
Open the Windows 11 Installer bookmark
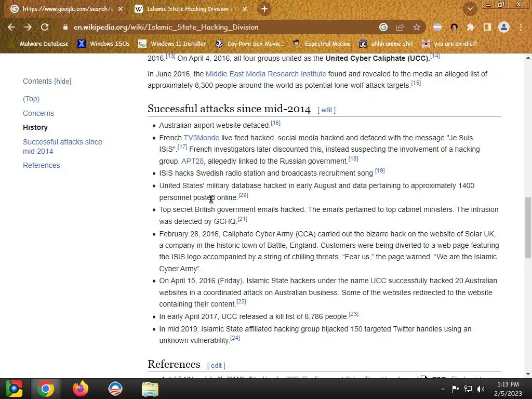(x=172, y=44)
